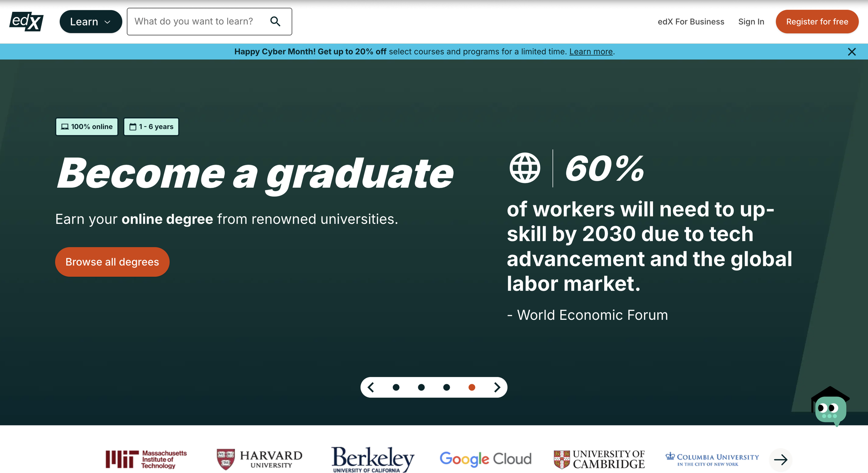
Task: Click the search magnifier icon
Action: 275,22
